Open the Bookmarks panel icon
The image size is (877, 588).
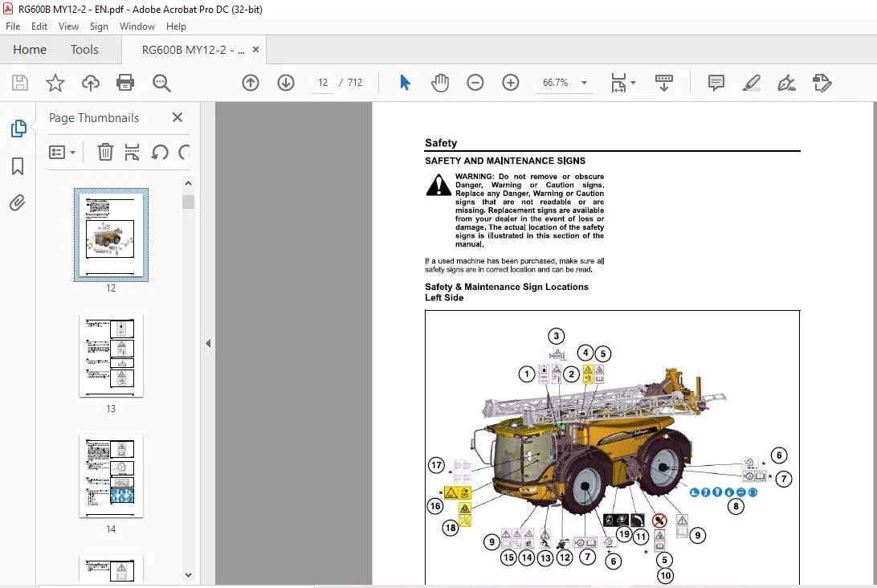(18, 165)
